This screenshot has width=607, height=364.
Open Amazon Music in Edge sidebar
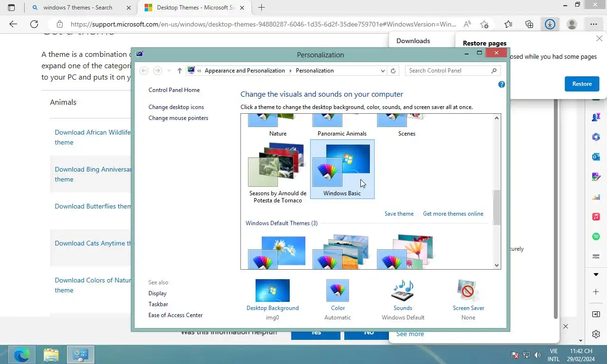click(x=596, y=256)
